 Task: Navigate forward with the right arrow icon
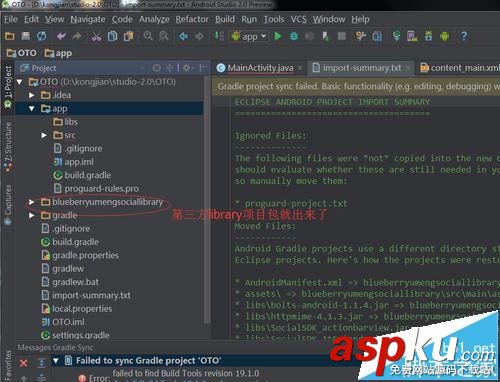click(199, 36)
